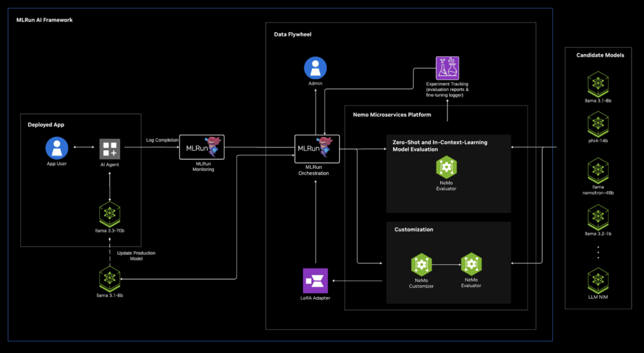Select the NeMo Evaluator icon in Customization
Image resolution: width=644 pixels, height=353 pixels.
pyautogui.click(x=471, y=264)
